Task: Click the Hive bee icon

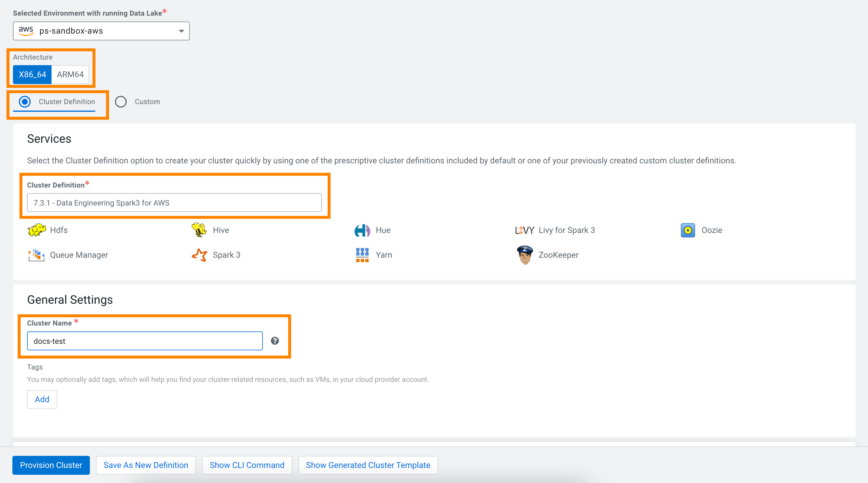Action: coord(199,230)
